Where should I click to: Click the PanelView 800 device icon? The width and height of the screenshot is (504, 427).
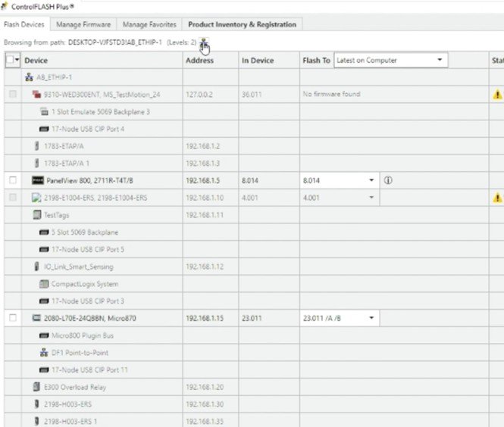click(38, 180)
